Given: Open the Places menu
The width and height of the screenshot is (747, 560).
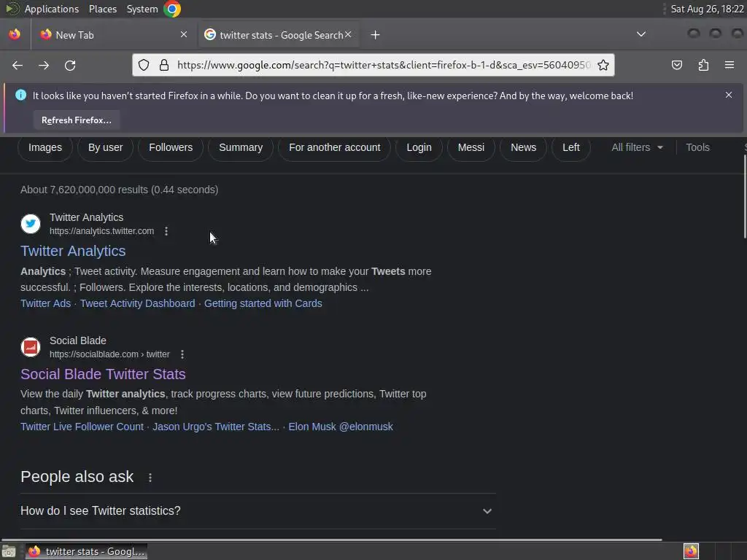Looking at the screenshot, I should [102, 9].
